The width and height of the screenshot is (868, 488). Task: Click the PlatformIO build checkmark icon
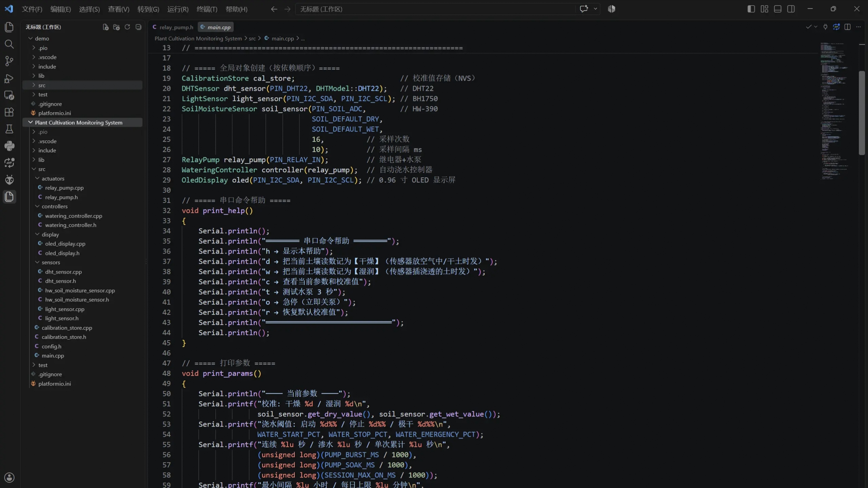pos(809,27)
